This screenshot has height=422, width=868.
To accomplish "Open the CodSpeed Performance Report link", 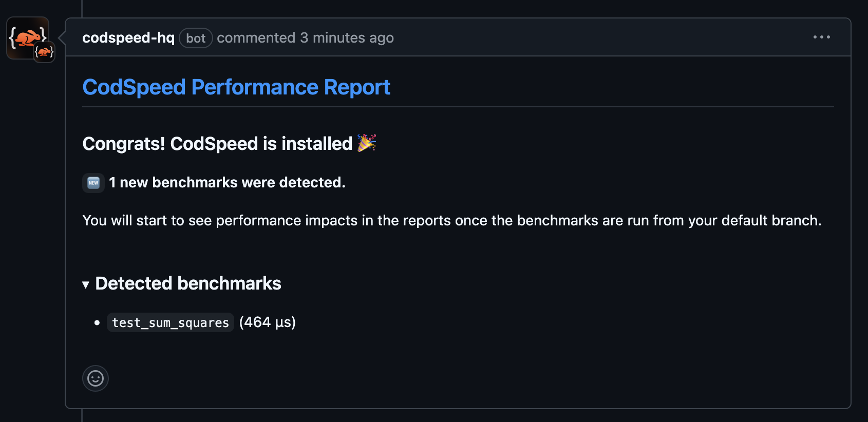I will [236, 87].
